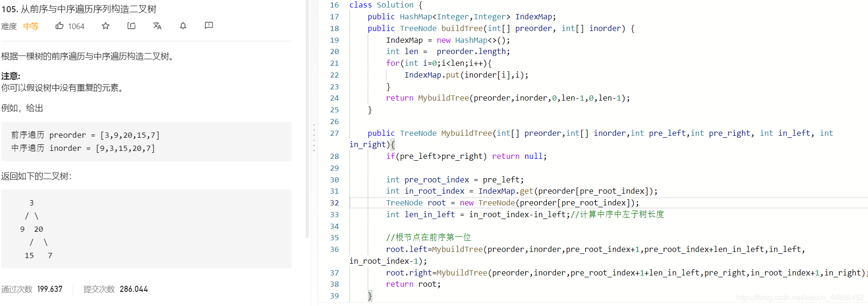Click the for loop line in editor
The height and width of the screenshot is (306, 868).
[439, 63]
